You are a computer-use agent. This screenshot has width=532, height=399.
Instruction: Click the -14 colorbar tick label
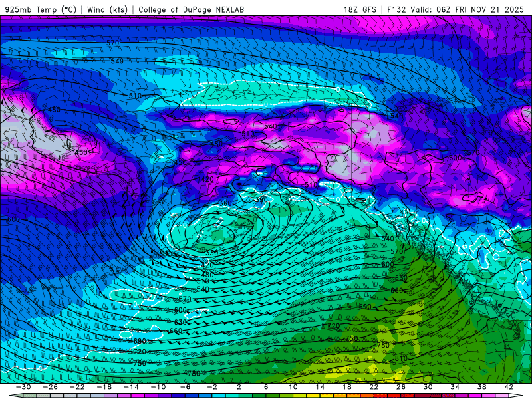point(131,387)
